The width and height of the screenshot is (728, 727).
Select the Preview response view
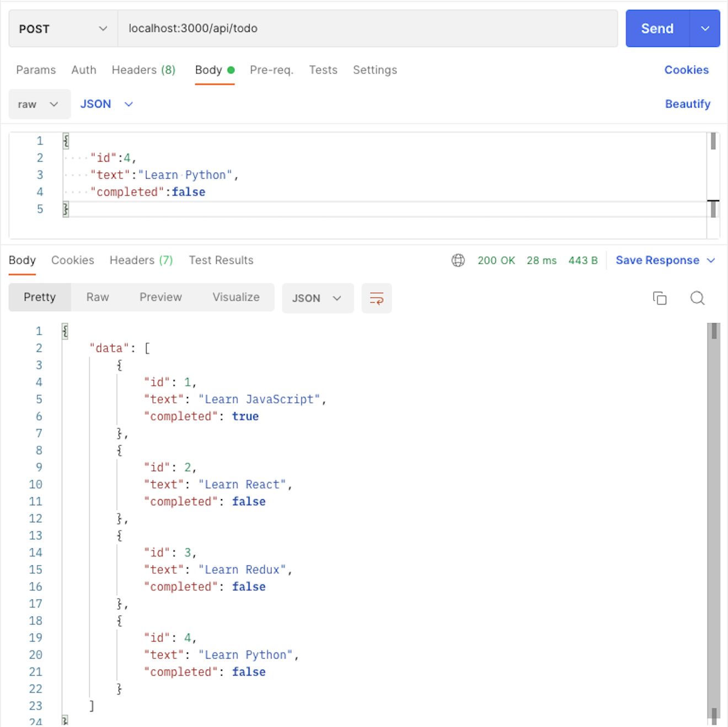point(160,297)
